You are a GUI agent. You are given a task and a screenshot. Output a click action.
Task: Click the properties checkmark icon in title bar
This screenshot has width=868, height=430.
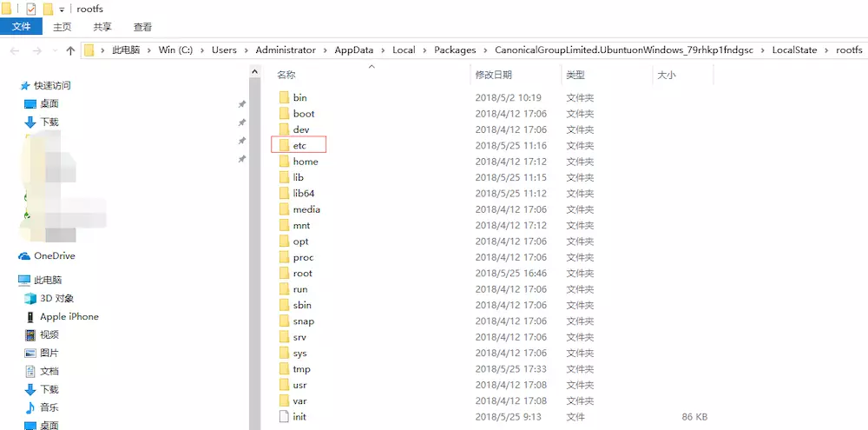(x=31, y=9)
